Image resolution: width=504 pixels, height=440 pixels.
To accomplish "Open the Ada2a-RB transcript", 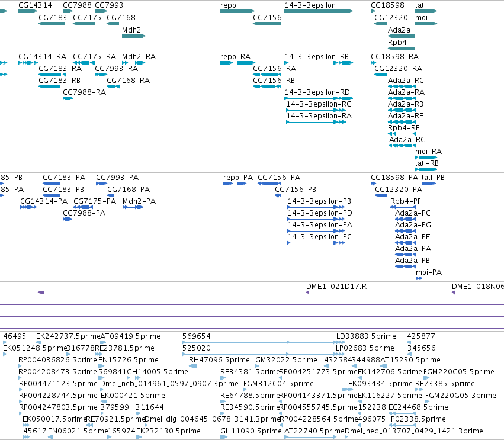I will 402,110.
